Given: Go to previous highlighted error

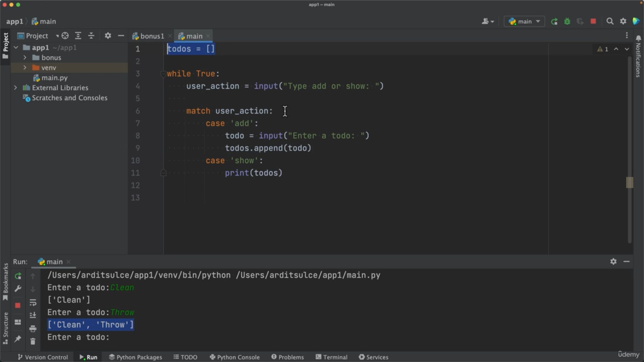Looking at the screenshot, I should [x=616, y=49].
